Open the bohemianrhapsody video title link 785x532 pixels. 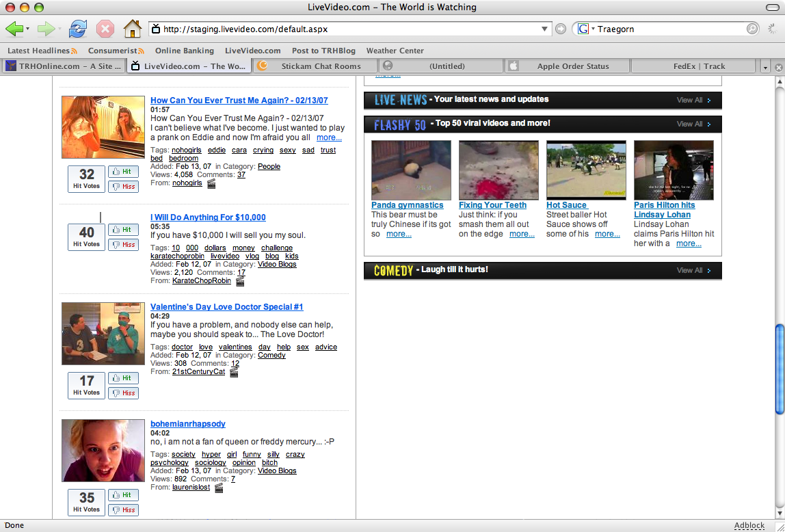click(x=188, y=423)
